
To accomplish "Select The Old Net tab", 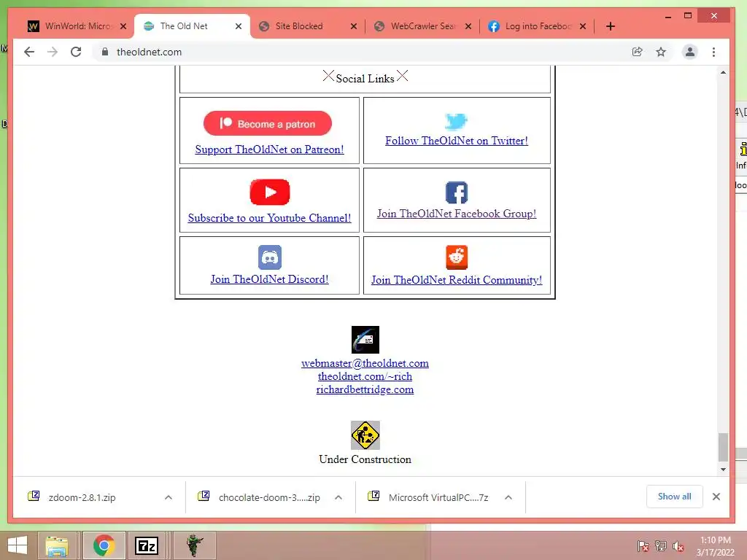I will (192, 26).
